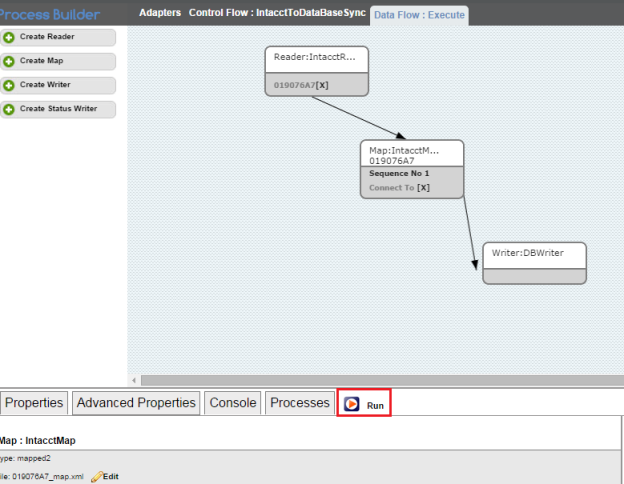Click the green plus icon beside Create Reader
The image size is (624, 484).
click(9, 37)
